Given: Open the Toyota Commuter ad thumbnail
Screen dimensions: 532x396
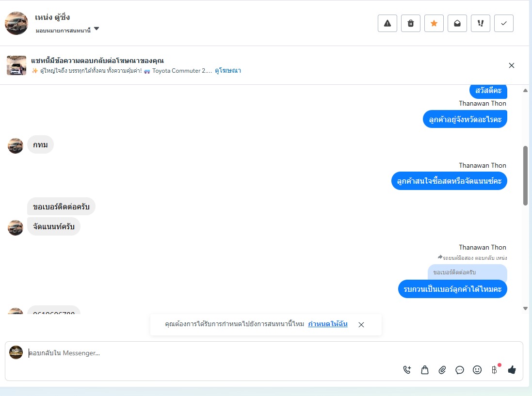Looking at the screenshot, I should pyautogui.click(x=16, y=65).
